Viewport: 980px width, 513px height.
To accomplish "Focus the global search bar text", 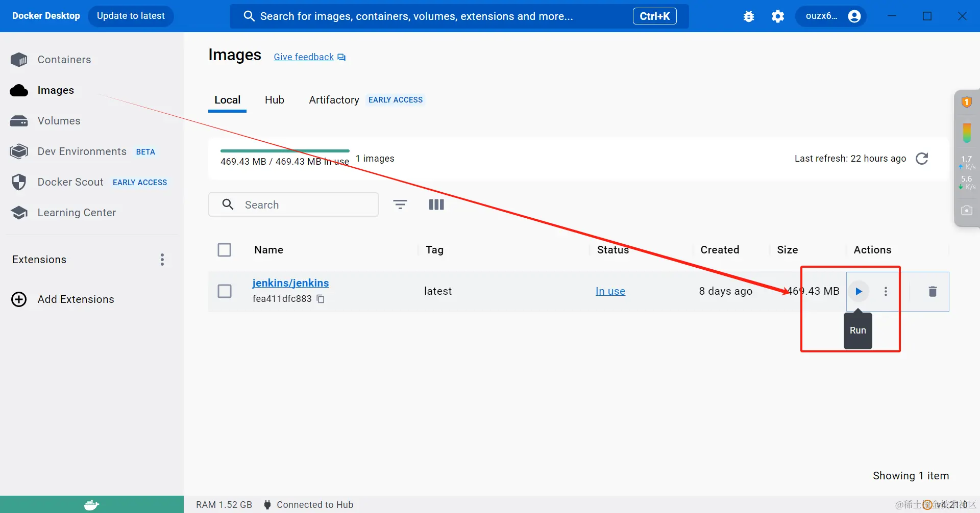I will pyautogui.click(x=416, y=16).
